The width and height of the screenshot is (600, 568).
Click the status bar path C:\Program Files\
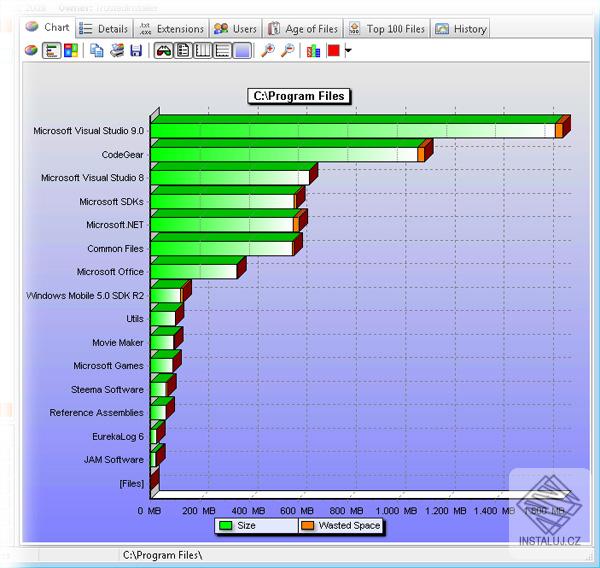[162, 555]
